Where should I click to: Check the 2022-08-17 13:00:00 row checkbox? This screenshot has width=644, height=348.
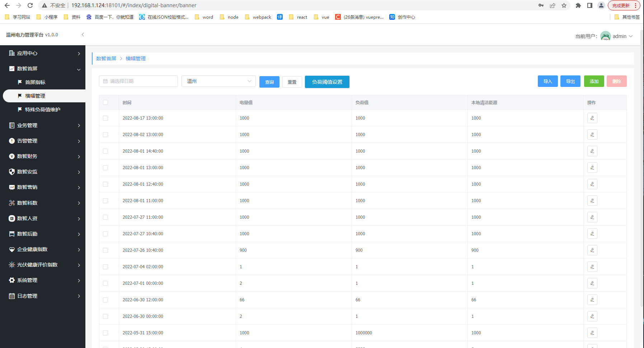pos(105,118)
